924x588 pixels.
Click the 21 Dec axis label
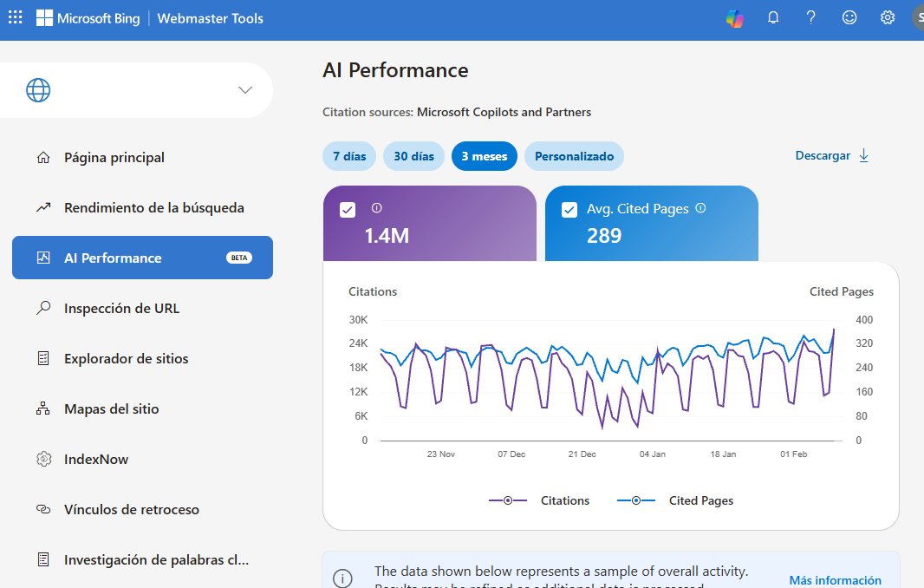[582, 454]
